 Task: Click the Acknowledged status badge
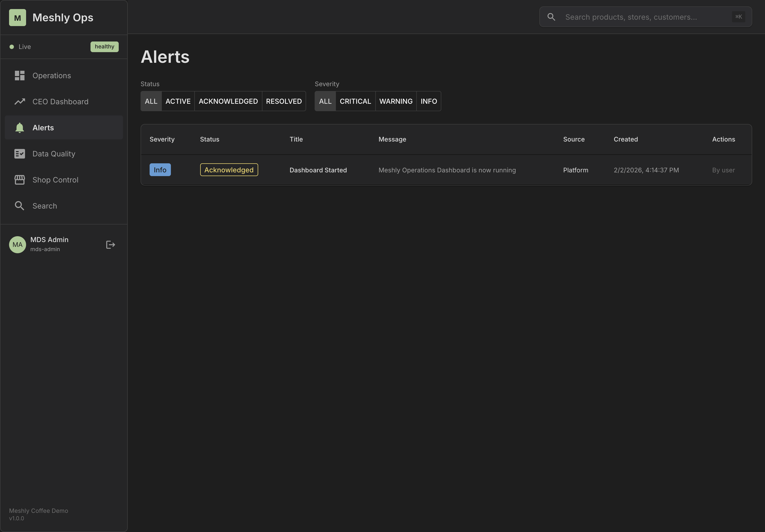pyautogui.click(x=229, y=170)
